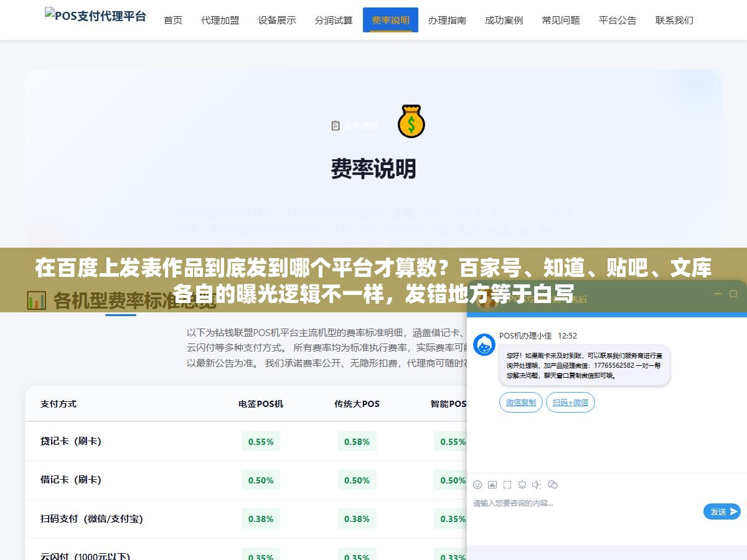Click the 12:52 chat timestamp

(567, 335)
